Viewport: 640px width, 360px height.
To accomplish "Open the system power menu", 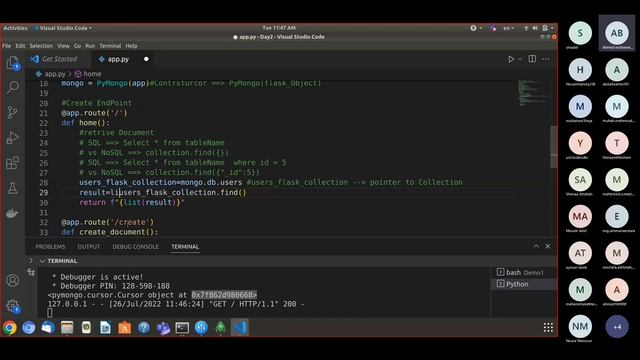I will [x=548, y=28].
